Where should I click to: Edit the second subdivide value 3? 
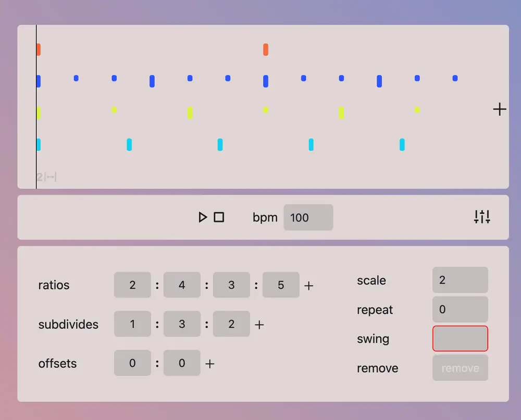[182, 324]
